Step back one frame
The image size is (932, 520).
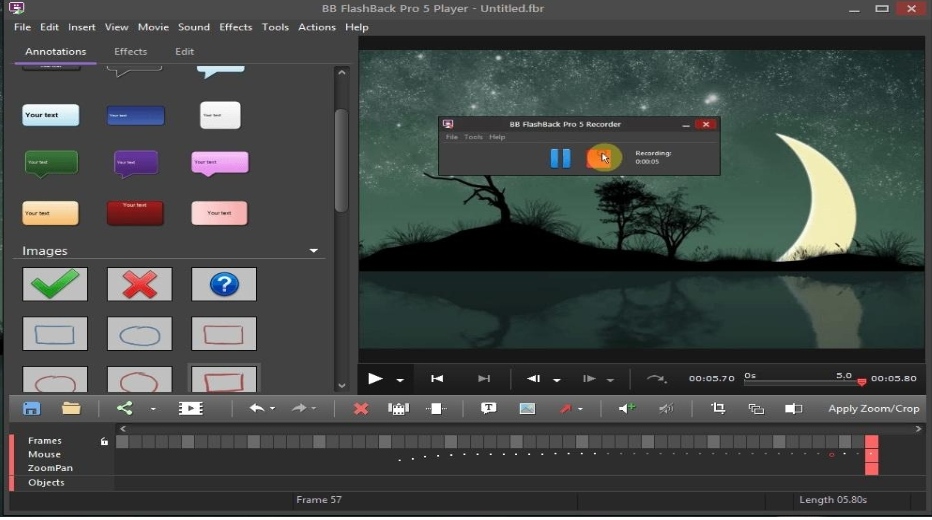tap(533, 379)
